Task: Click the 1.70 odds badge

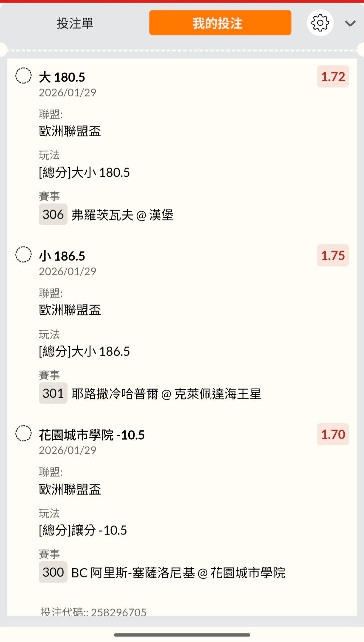Action: (x=333, y=434)
